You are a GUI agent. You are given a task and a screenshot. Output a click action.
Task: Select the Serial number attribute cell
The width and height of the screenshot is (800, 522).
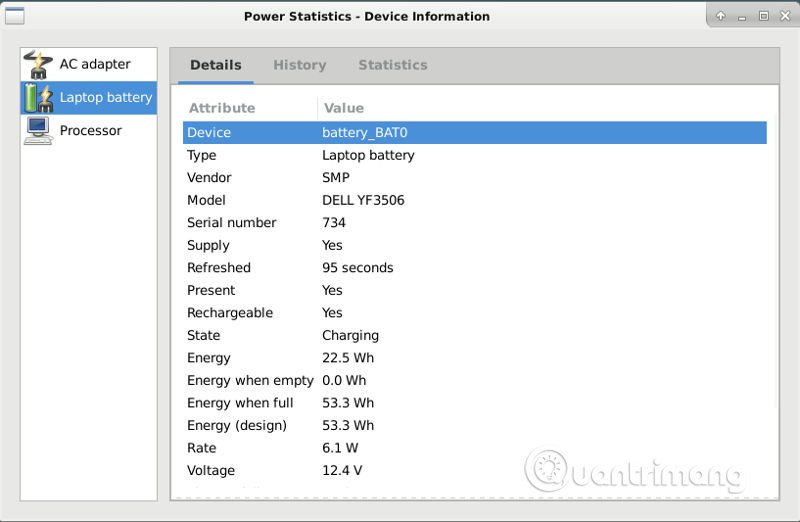[232, 222]
